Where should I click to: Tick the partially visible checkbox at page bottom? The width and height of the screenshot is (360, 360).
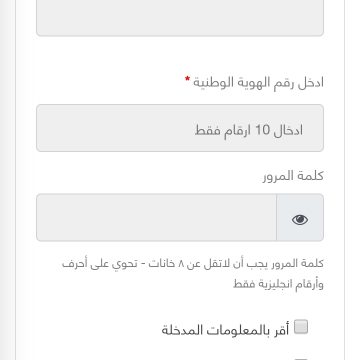(301, 359)
